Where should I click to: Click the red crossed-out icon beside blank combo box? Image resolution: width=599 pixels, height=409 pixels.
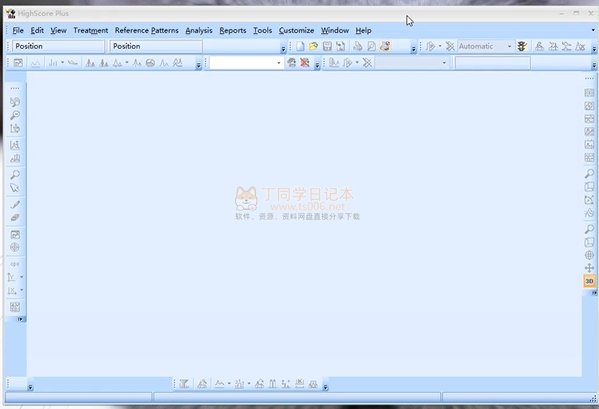coord(304,63)
